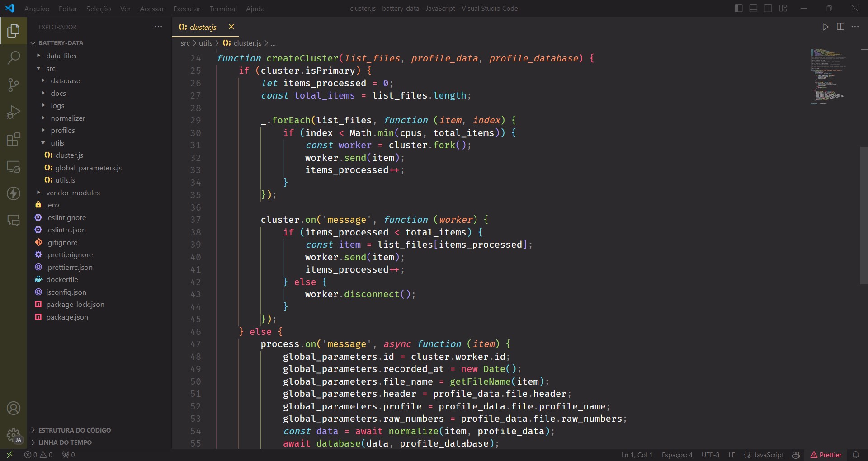The image size is (868, 461).
Task: Expand the docs folder
Action: [x=58, y=93]
